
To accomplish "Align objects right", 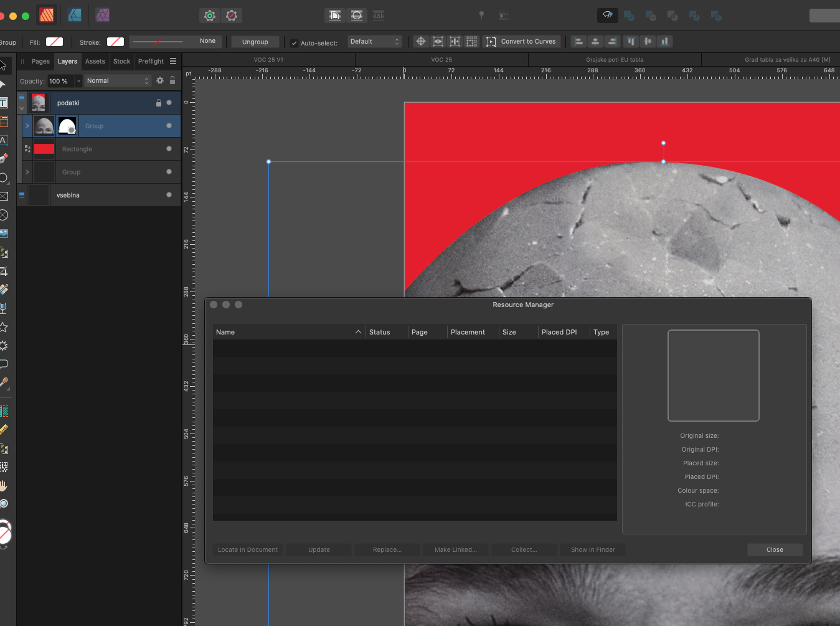I will [613, 41].
